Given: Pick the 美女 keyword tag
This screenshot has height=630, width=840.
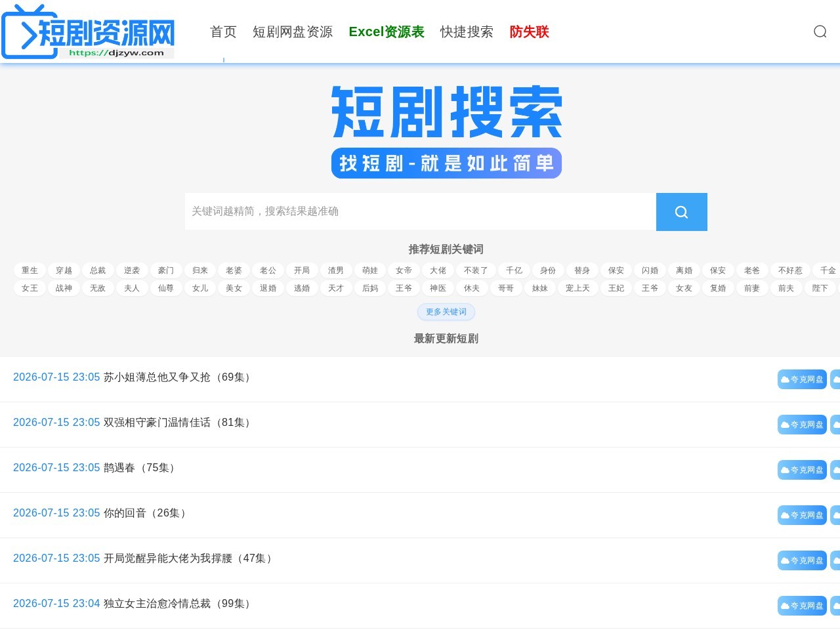Looking at the screenshot, I should click(234, 288).
